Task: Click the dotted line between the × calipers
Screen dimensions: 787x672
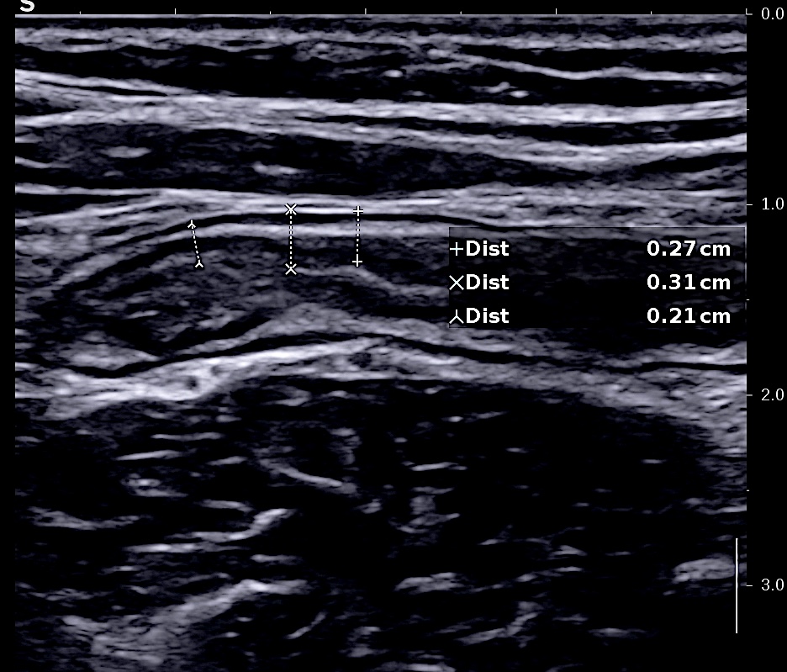Action: coord(291,239)
